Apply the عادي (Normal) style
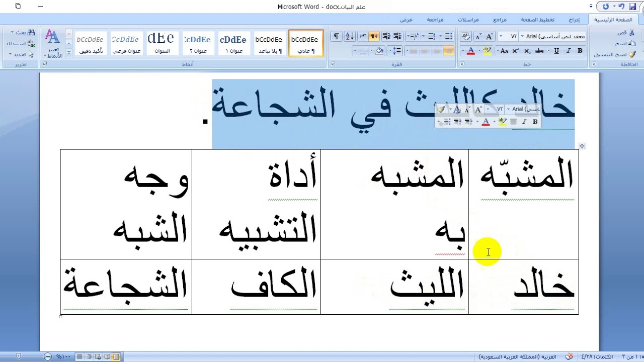644x362 pixels. (x=306, y=44)
